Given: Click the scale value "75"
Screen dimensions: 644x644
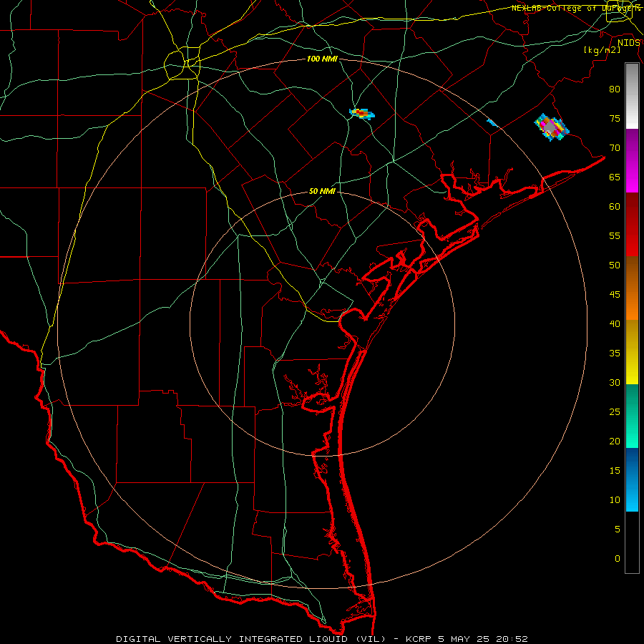Looking at the screenshot, I should (x=615, y=118).
